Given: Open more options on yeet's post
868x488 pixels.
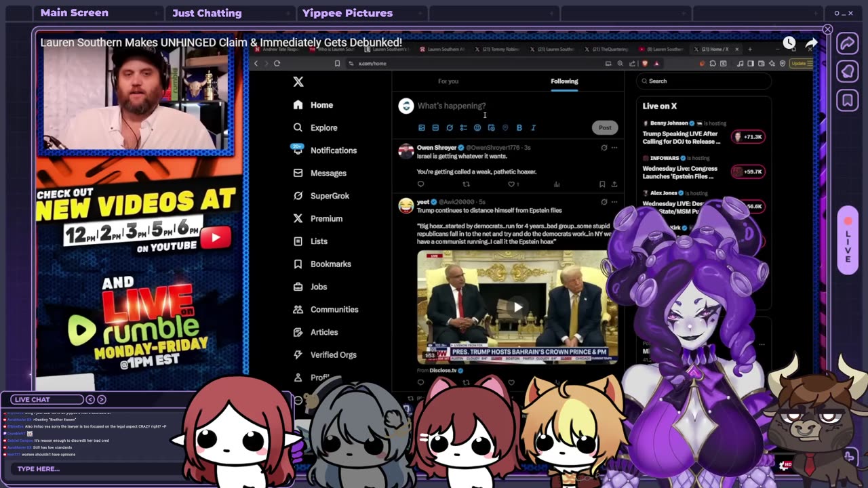Looking at the screenshot, I should 614,202.
